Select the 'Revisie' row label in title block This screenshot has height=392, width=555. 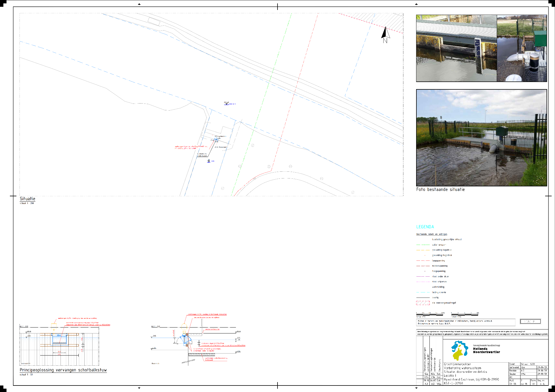(513, 371)
